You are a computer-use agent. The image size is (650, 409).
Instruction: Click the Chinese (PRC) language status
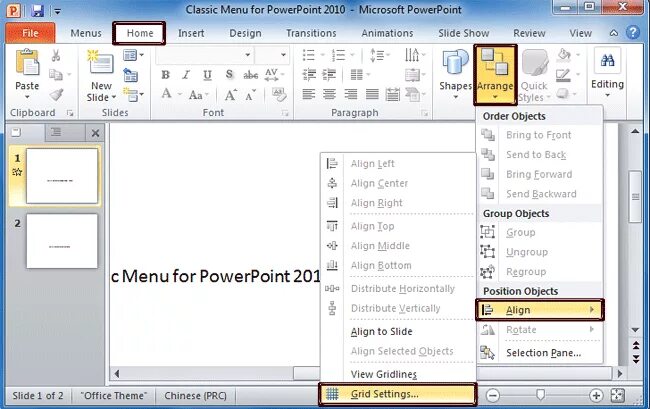[195, 396]
